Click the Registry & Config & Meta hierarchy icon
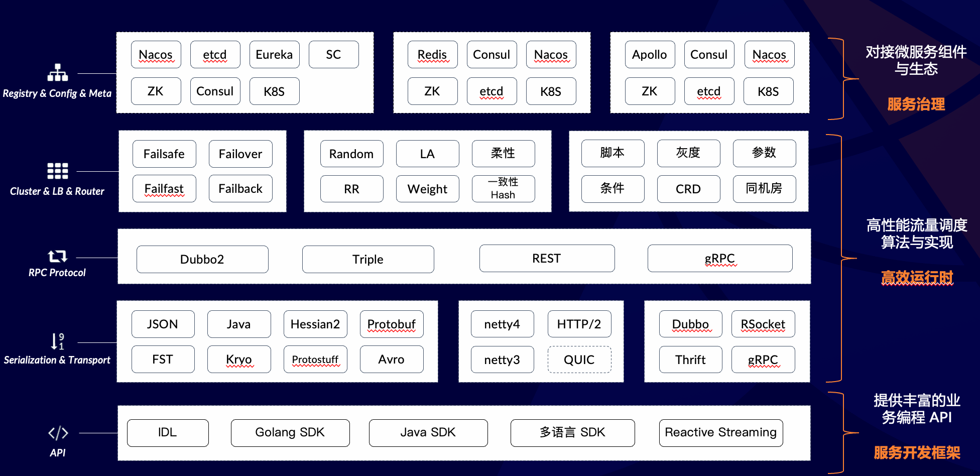Image resolution: width=980 pixels, height=476 pixels. 58,73
